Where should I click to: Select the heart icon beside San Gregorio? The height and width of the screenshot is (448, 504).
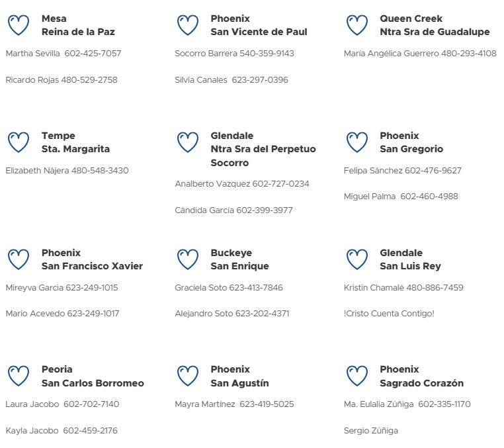point(357,142)
